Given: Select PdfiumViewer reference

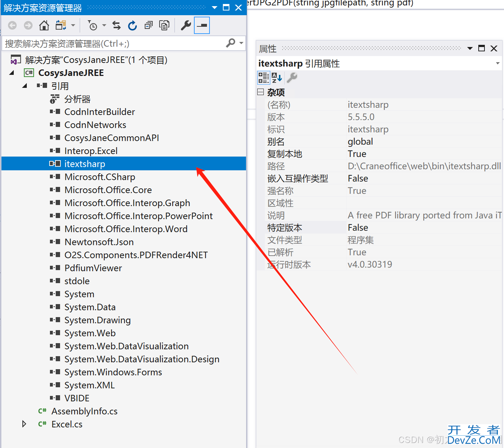Looking at the screenshot, I should coord(93,268).
